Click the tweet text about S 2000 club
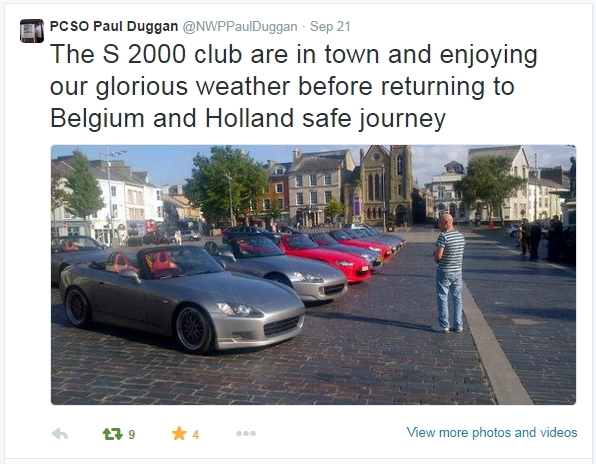The image size is (596, 464). 293,86
